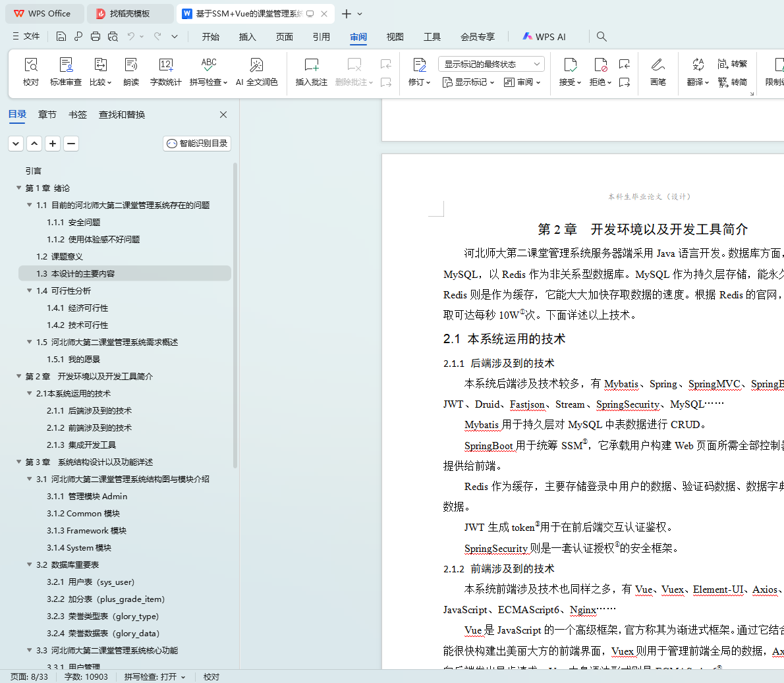Viewport: 784px width, 683px height.
Task: Open the WPS Office home tab
Action: (x=45, y=13)
